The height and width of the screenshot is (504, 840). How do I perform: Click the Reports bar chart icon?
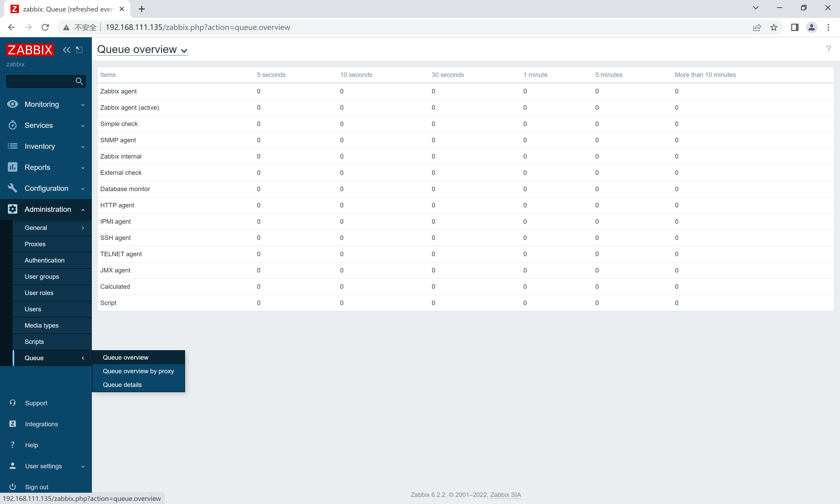point(13,167)
